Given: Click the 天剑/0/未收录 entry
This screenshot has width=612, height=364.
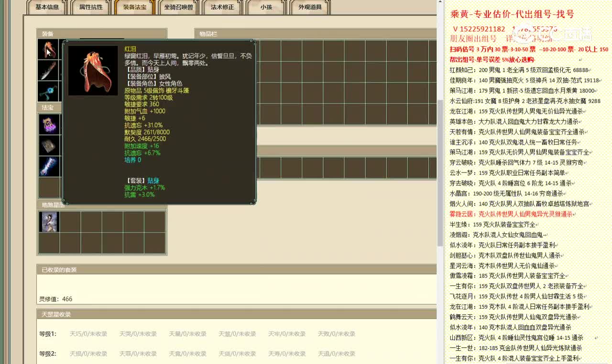Looking at the screenshot, I should point(237,354).
